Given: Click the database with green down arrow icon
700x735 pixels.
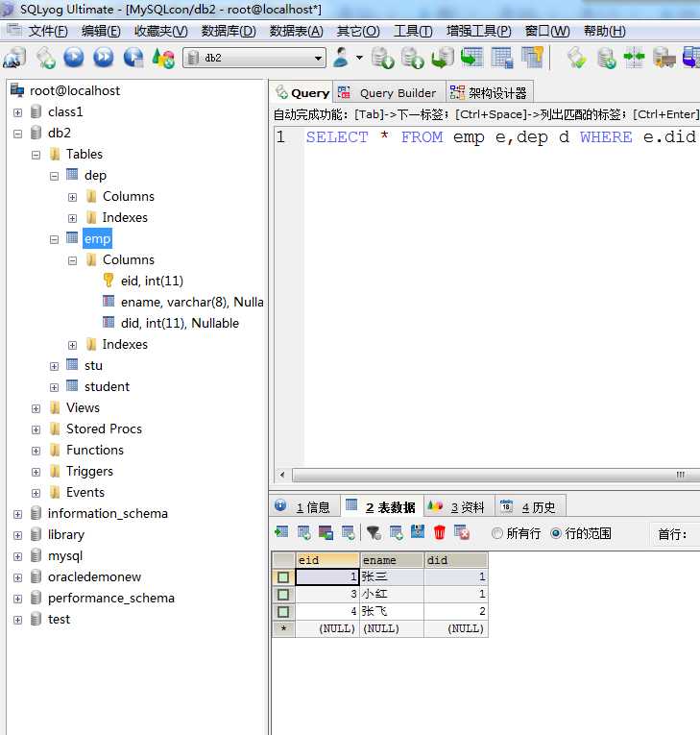Looking at the screenshot, I should [x=383, y=58].
